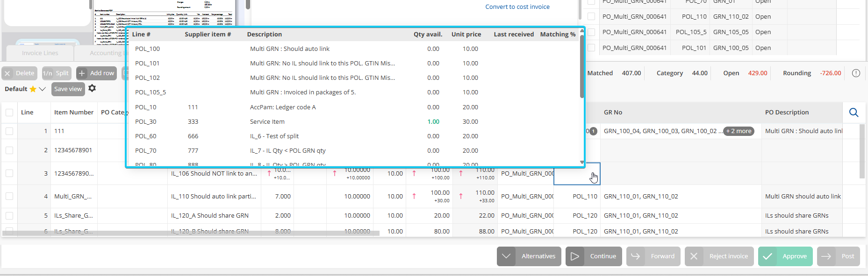This screenshot has height=276, width=868.
Task: Click the plus icon on Add row
Action: (82, 73)
